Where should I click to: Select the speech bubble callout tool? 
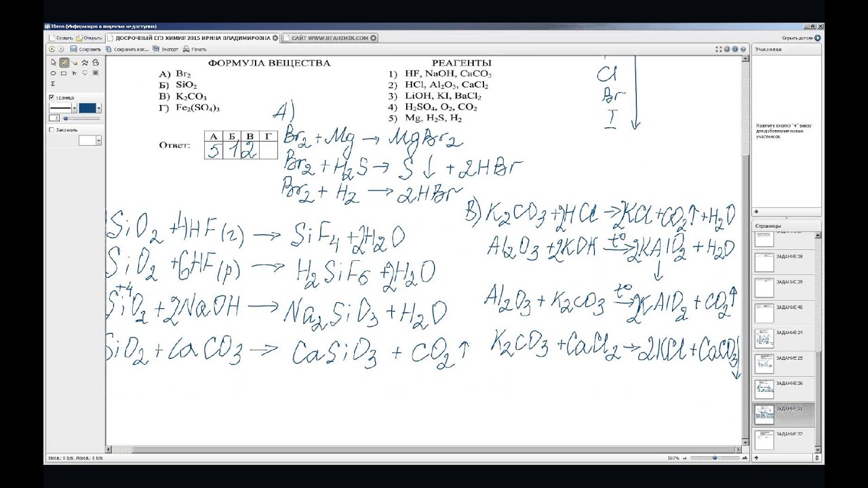pos(85,73)
